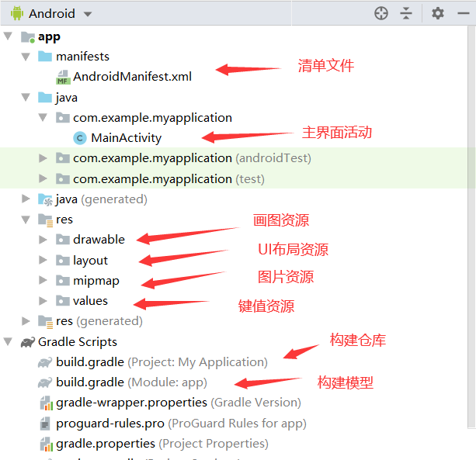Click the Select Opened File crosshair icon
476x460 pixels.
pos(381,13)
